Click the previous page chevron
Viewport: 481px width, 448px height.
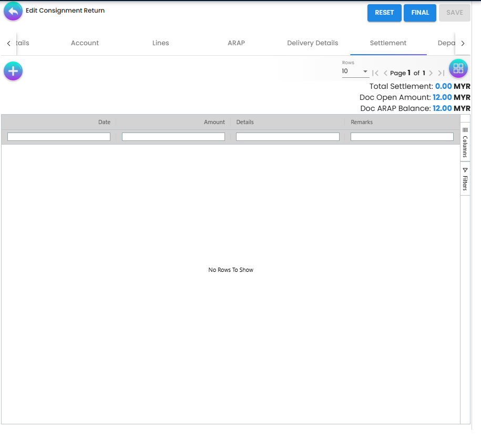tap(385, 73)
